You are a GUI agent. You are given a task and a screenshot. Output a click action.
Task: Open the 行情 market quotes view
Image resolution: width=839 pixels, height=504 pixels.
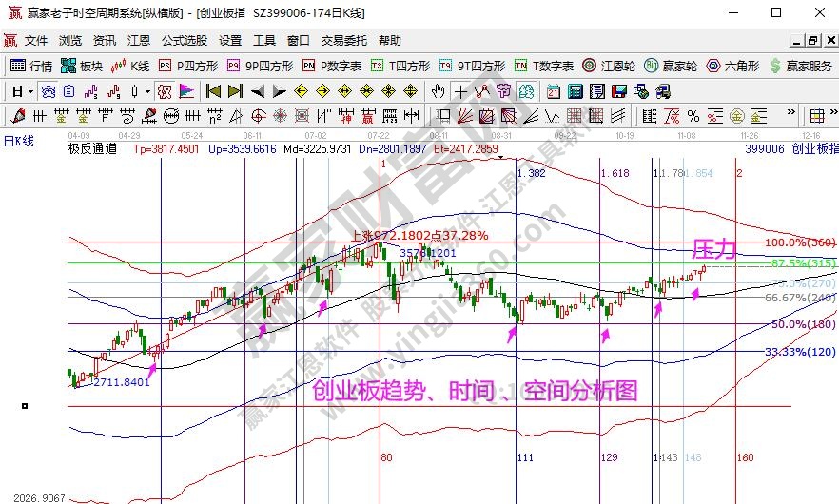pos(31,66)
